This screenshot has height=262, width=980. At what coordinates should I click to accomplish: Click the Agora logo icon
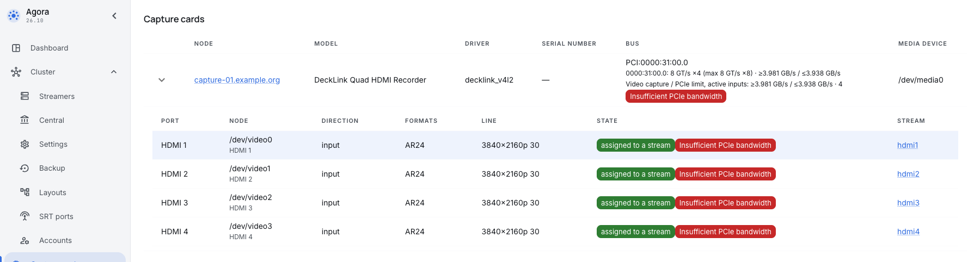(x=14, y=16)
